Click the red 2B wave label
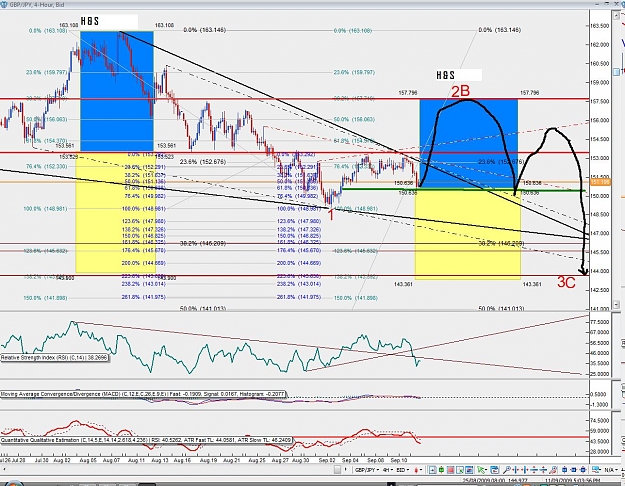 [x=460, y=91]
